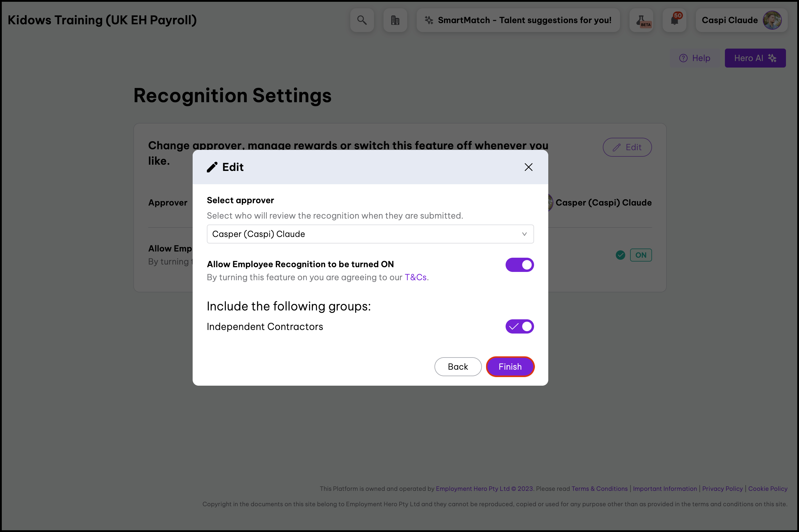This screenshot has height=532, width=799.
Task: Open the T&Cs link
Action: tap(416, 277)
